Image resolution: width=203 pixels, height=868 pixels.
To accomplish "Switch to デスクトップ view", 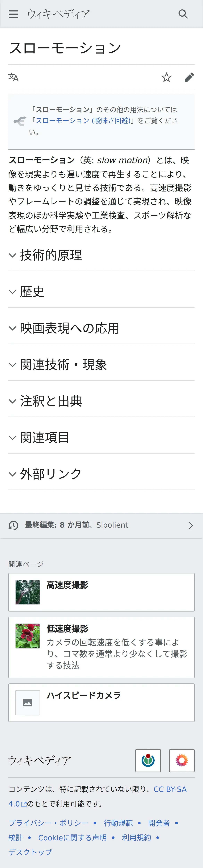I will (x=30, y=852).
